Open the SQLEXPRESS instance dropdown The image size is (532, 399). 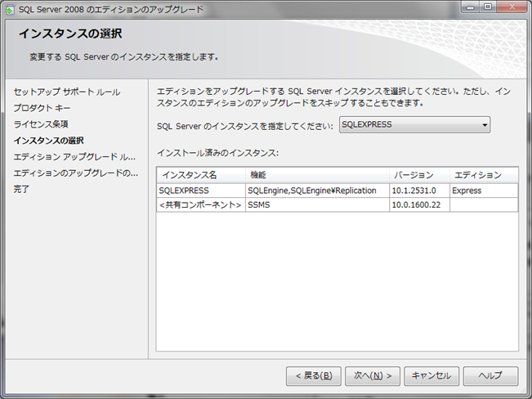tap(414, 124)
